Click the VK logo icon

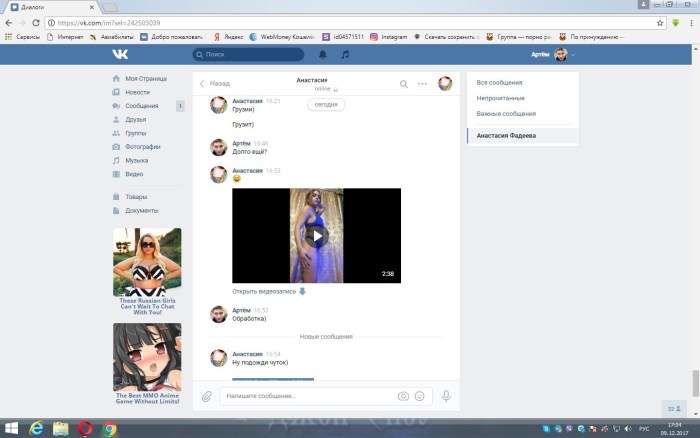pyautogui.click(x=120, y=54)
